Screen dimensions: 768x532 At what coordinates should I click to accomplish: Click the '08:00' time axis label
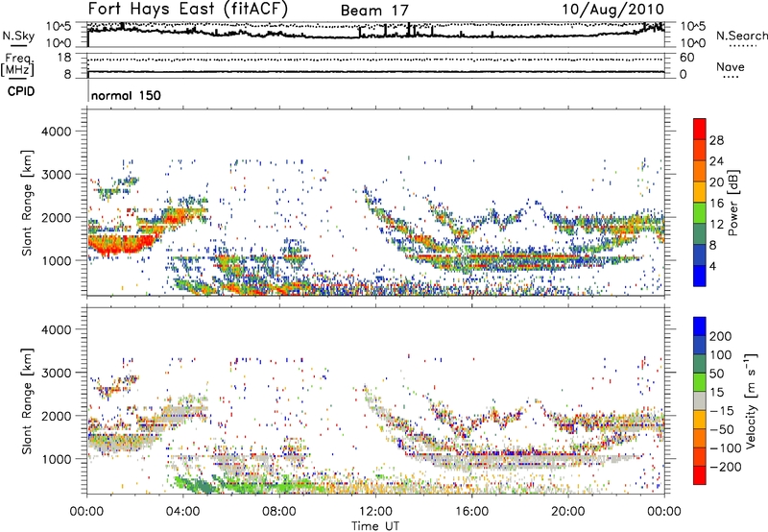coord(279,512)
